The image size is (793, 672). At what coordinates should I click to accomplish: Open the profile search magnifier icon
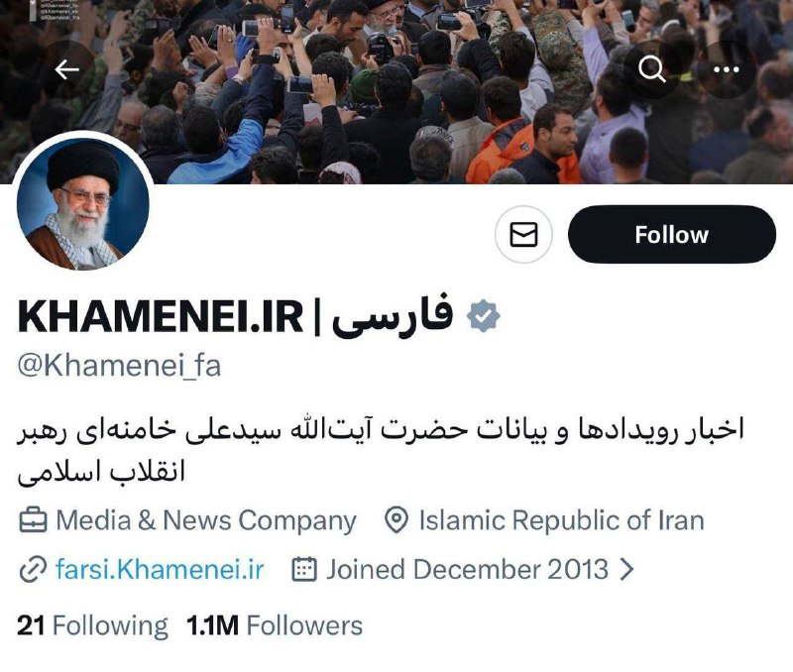651,69
